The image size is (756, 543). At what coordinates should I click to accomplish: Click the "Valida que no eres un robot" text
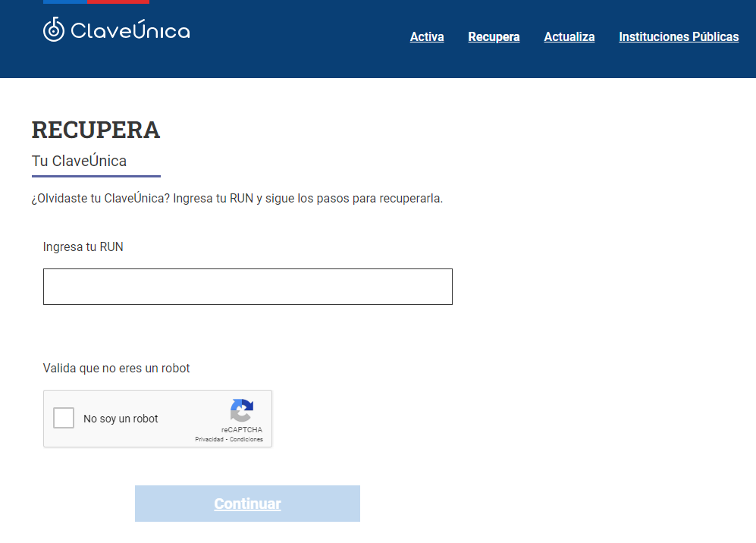click(x=116, y=368)
